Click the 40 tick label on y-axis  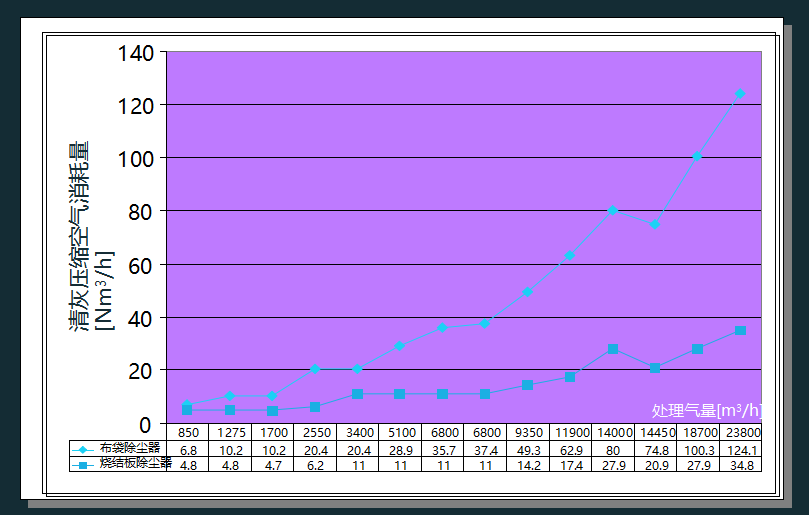coord(140,319)
